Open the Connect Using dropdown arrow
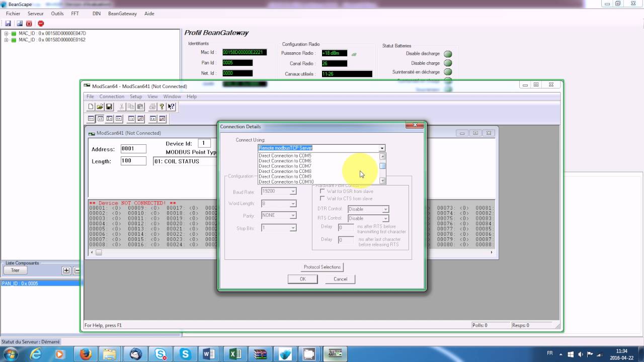 [x=382, y=148]
